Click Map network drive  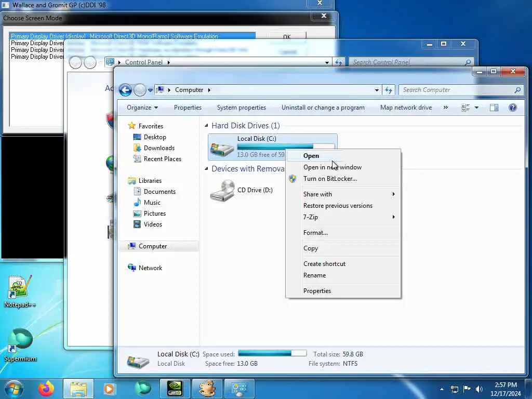click(x=406, y=108)
